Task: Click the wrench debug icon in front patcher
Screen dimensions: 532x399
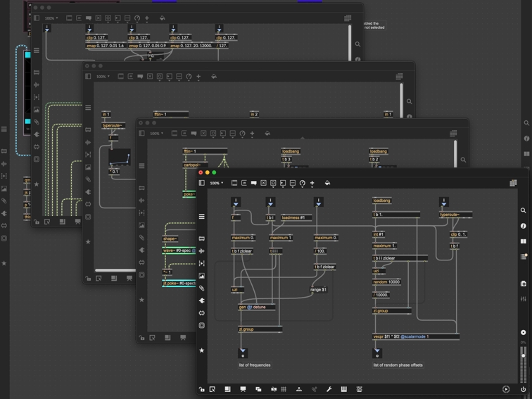Action: pos(329,389)
